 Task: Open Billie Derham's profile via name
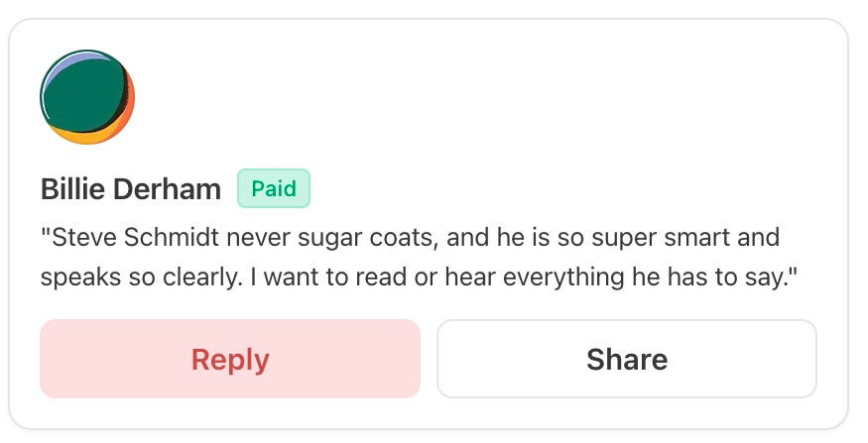(132, 189)
